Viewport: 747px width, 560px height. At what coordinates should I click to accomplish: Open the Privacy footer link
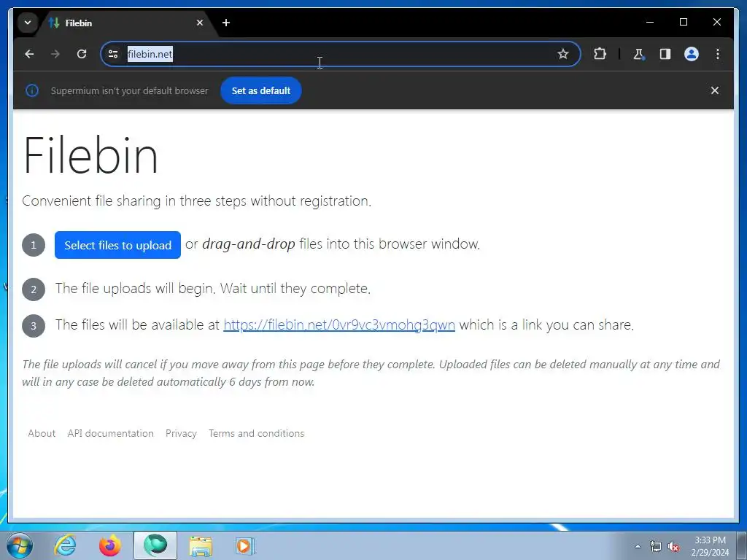click(181, 433)
